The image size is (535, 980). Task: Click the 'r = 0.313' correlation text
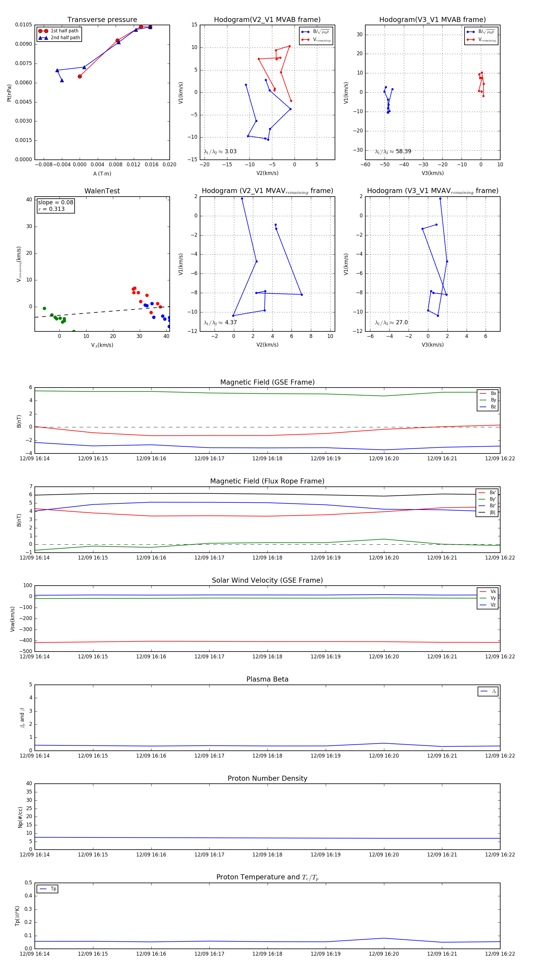tap(51, 209)
